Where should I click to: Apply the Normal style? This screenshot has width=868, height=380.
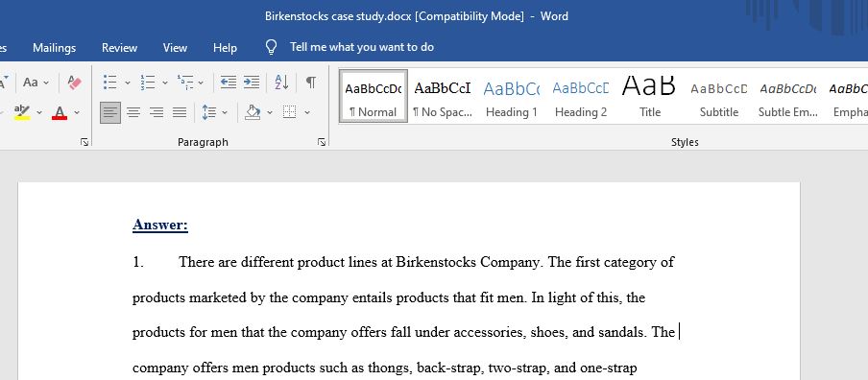click(x=374, y=96)
